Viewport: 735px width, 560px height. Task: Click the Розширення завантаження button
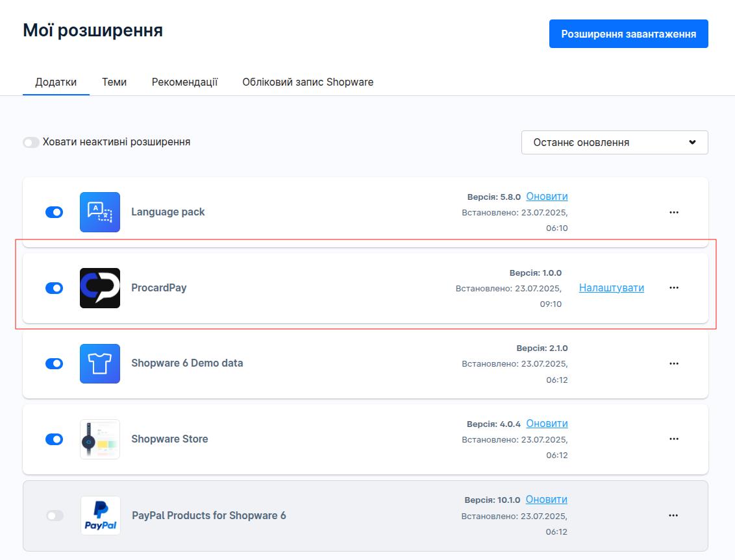coord(629,34)
